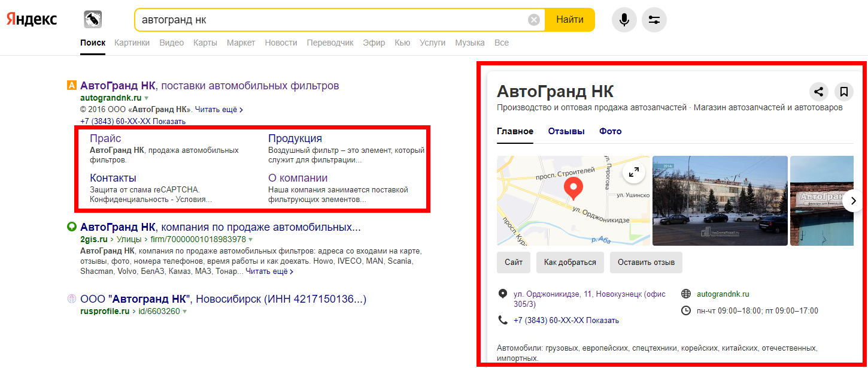
Task: Open the Кью tab
Action: tap(402, 43)
